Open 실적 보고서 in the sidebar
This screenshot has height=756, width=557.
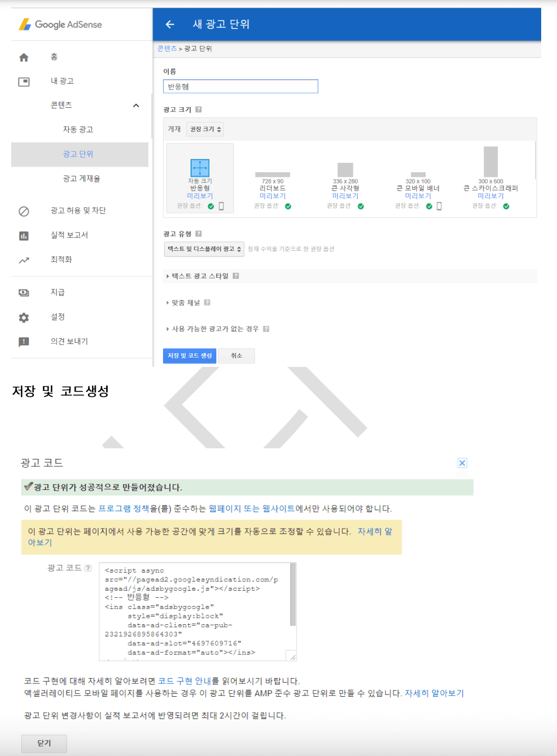point(69,235)
